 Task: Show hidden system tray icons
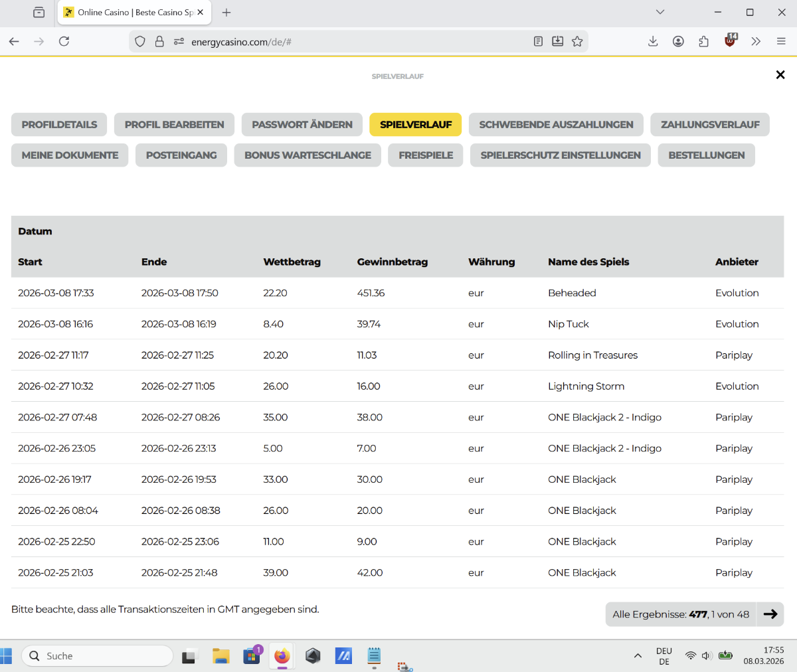click(638, 656)
